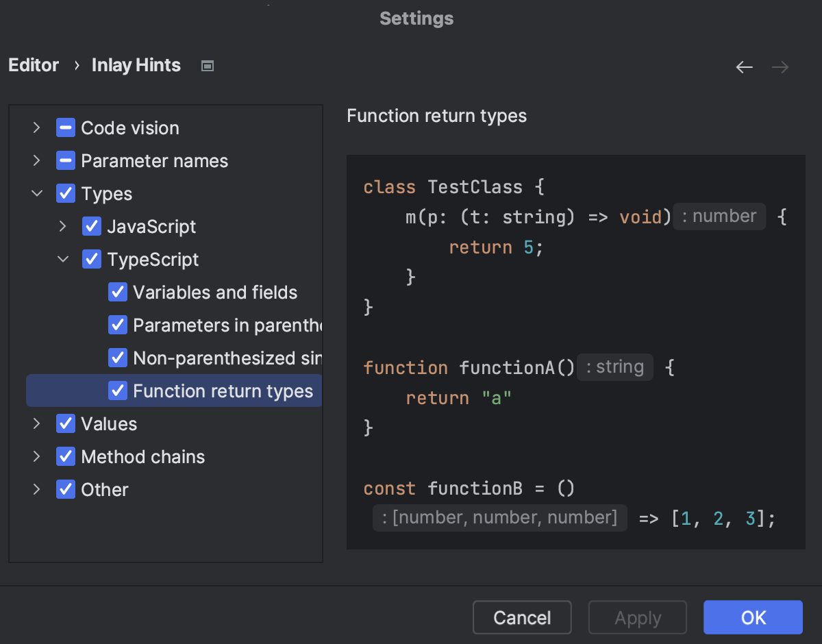Disable the Variables and fields checkbox
822x644 pixels.
tap(117, 292)
